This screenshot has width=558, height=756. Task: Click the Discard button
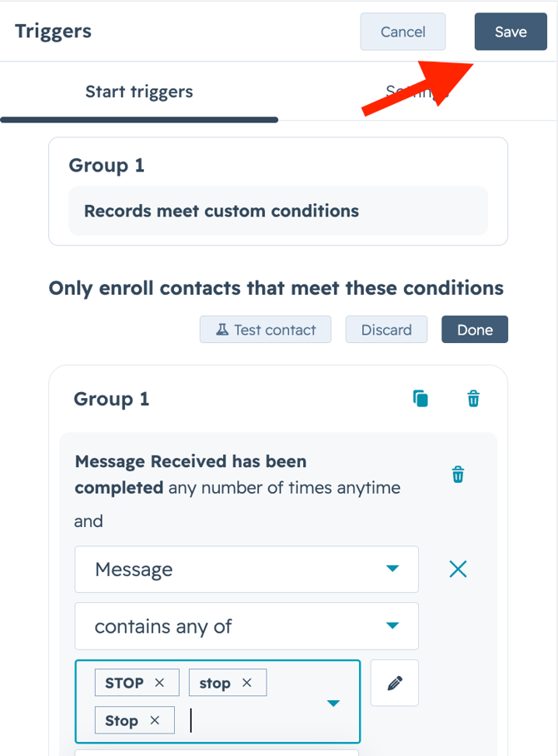(386, 330)
